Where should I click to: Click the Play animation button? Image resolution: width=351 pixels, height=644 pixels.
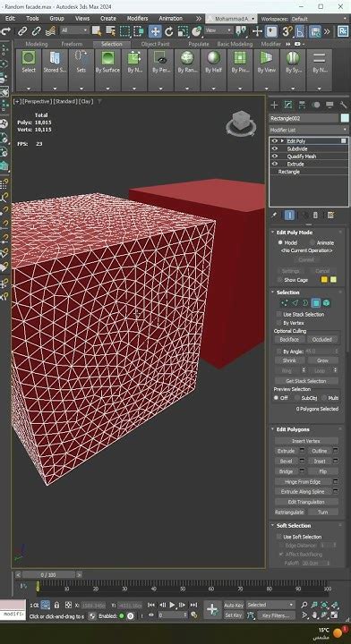(x=172, y=605)
